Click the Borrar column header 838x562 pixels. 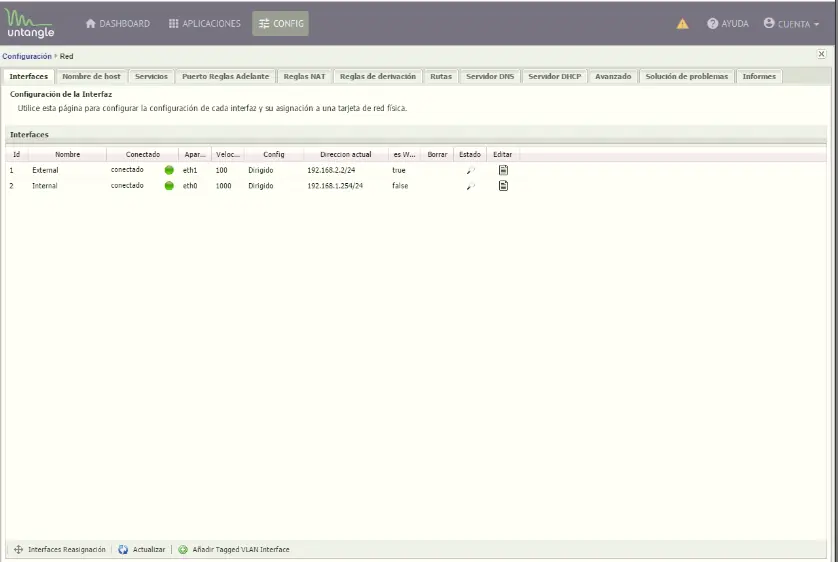tap(437, 154)
